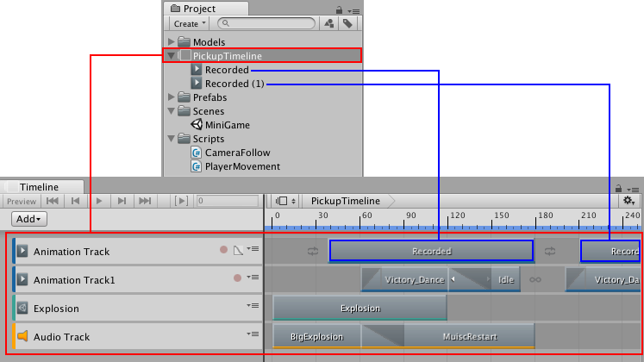The width and height of the screenshot is (644, 362).
Task: Click the Prefabs folder icon
Action: 184,97
